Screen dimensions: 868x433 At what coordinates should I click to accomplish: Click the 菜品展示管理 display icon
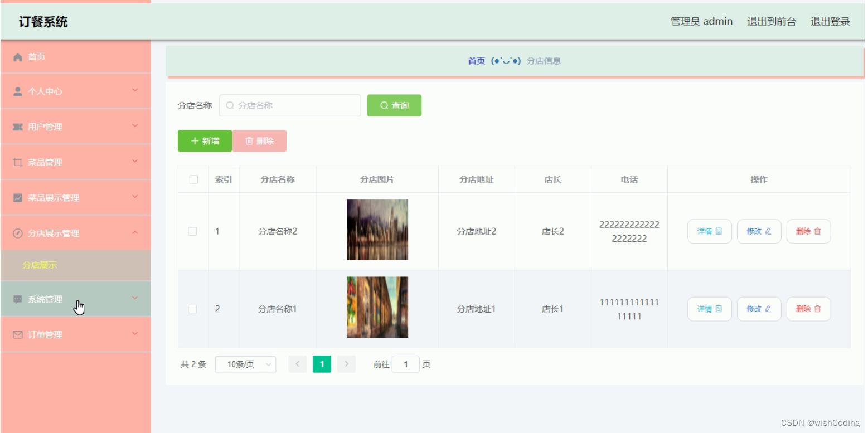(x=17, y=197)
